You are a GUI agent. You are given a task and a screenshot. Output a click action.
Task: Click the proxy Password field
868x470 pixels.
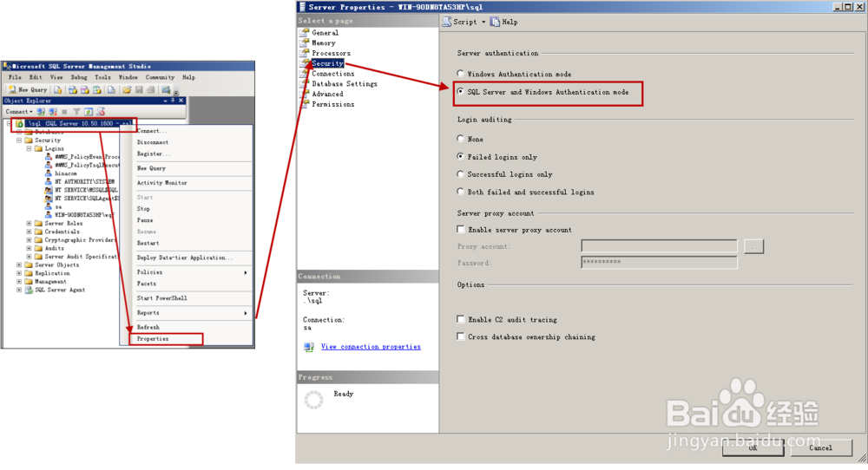coord(659,262)
